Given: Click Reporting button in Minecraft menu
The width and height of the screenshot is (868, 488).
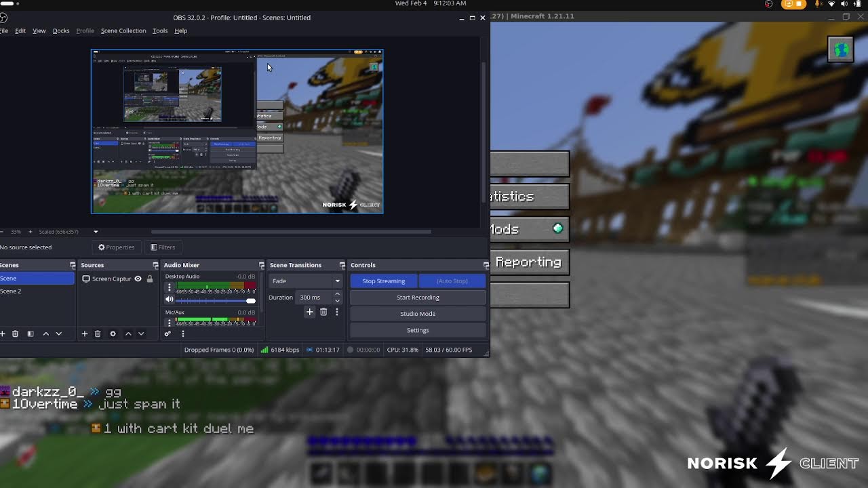Looking at the screenshot, I should tap(530, 262).
